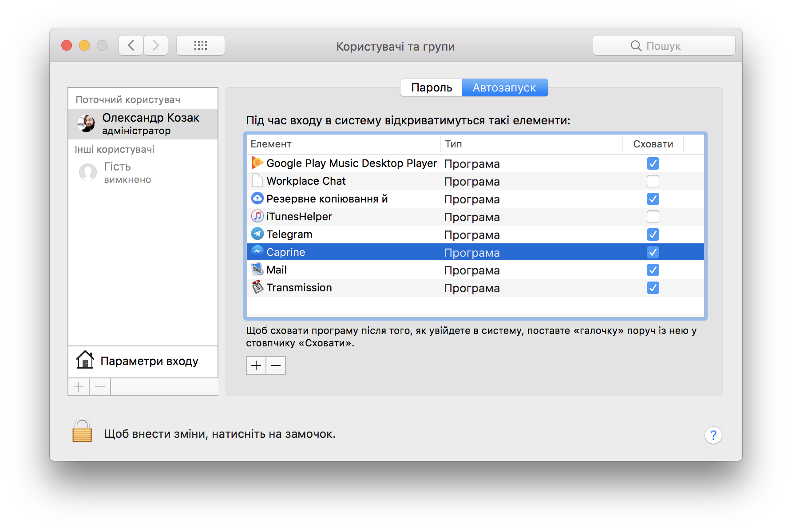The width and height of the screenshot is (792, 532).
Task: Click the Telegram app icon
Action: tap(257, 234)
